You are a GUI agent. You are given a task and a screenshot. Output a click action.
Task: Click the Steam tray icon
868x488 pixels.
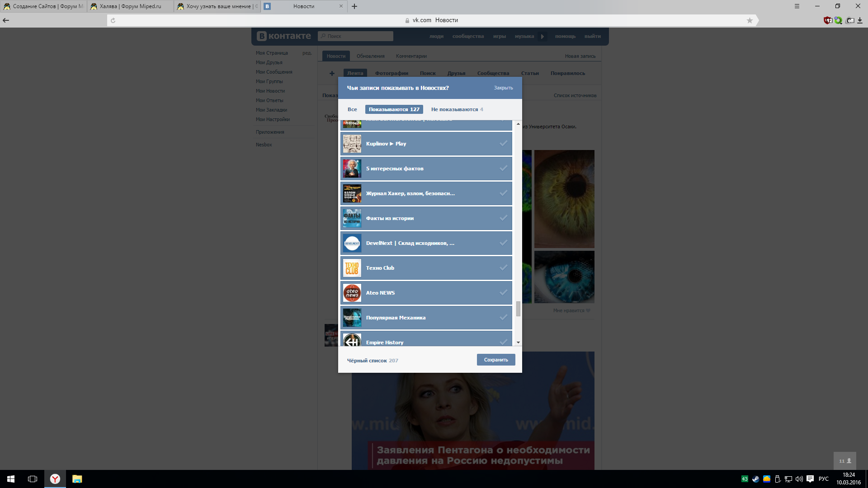tap(755, 479)
